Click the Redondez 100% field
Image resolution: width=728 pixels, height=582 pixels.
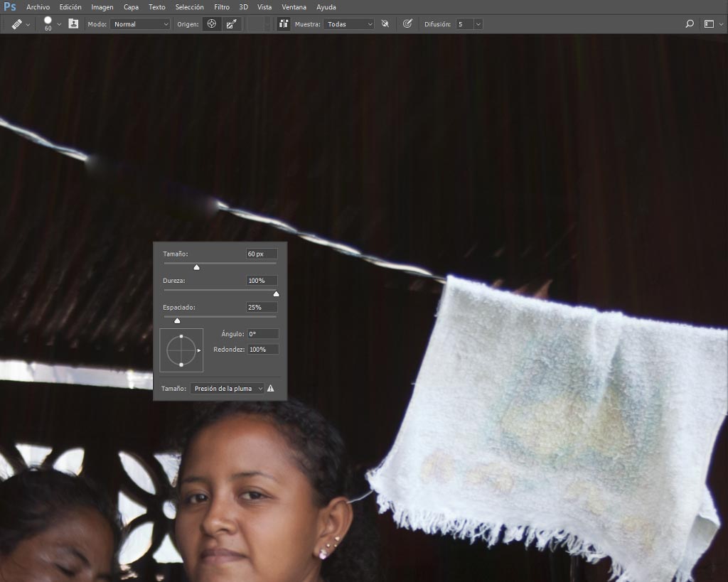pos(263,350)
